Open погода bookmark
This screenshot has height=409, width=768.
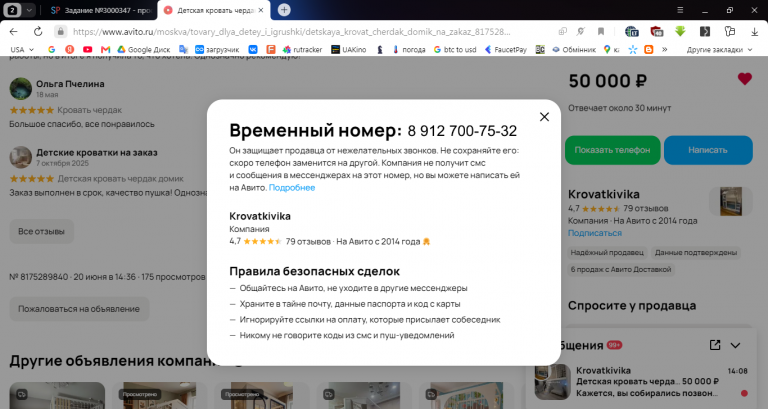click(x=409, y=49)
